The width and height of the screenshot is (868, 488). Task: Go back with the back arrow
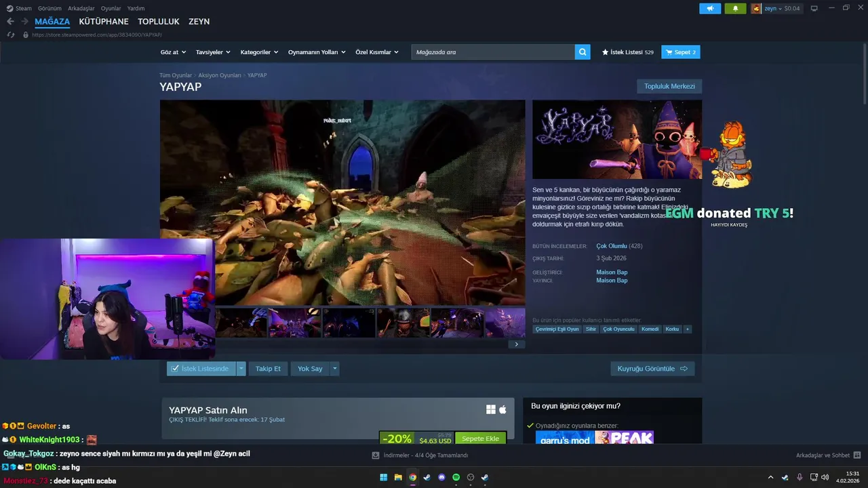pos(10,22)
